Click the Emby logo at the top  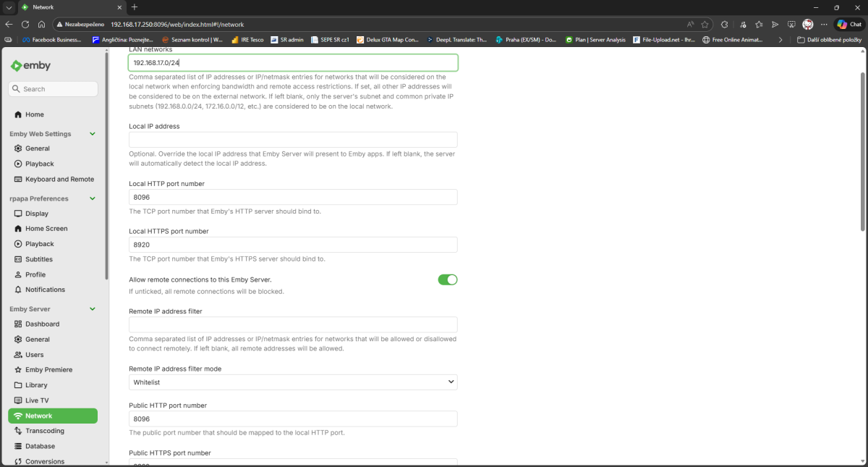pos(32,65)
